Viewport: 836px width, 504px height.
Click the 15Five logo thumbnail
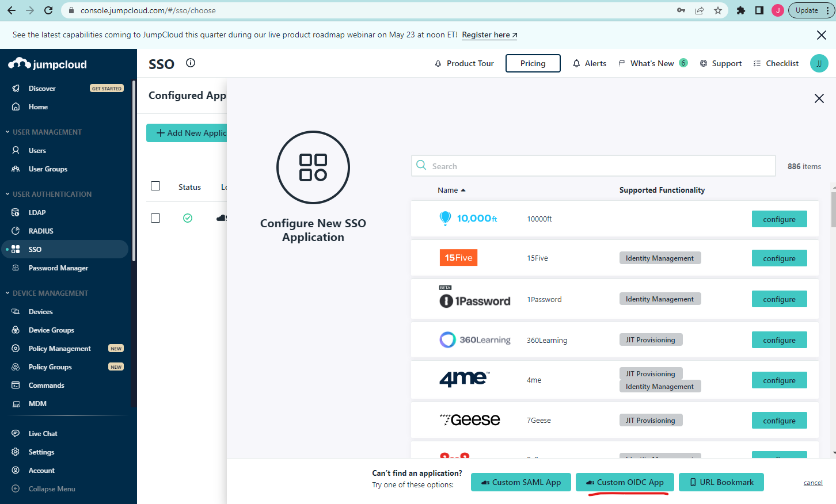pyautogui.click(x=458, y=258)
